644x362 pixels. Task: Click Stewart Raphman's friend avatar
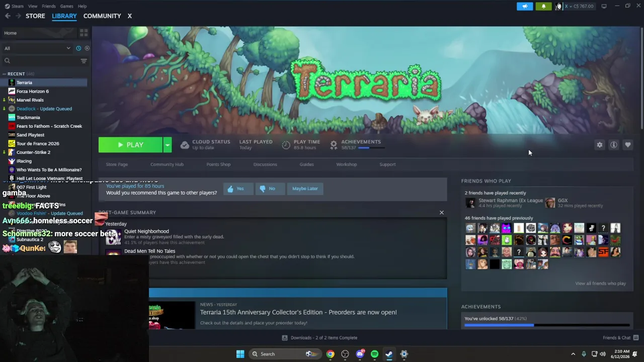click(x=470, y=203)
